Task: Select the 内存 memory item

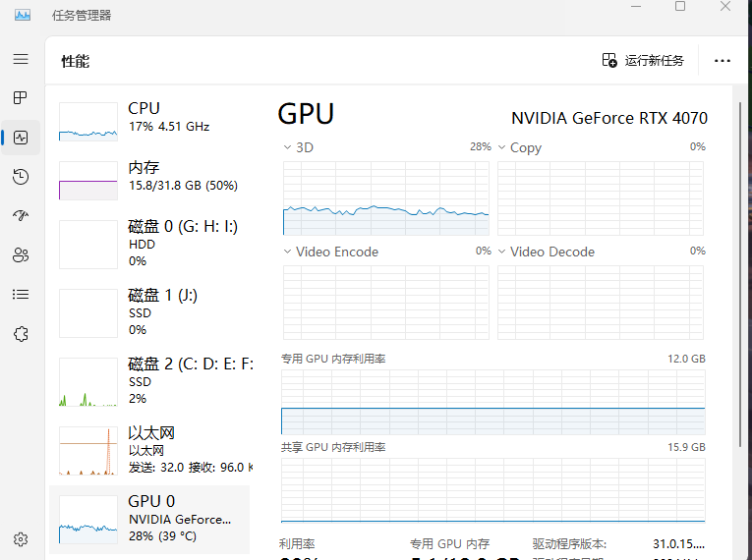Action: point(149,177)
